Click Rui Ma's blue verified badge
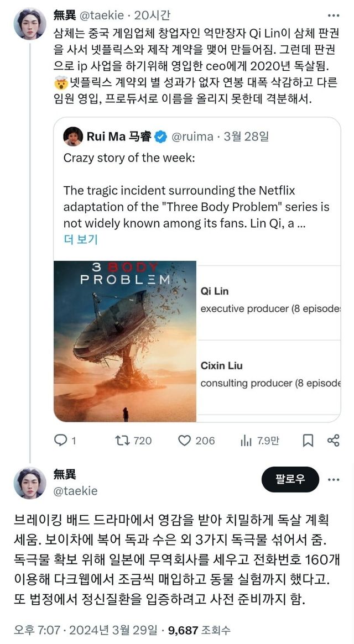354x644 pixels. pos(160,137)
